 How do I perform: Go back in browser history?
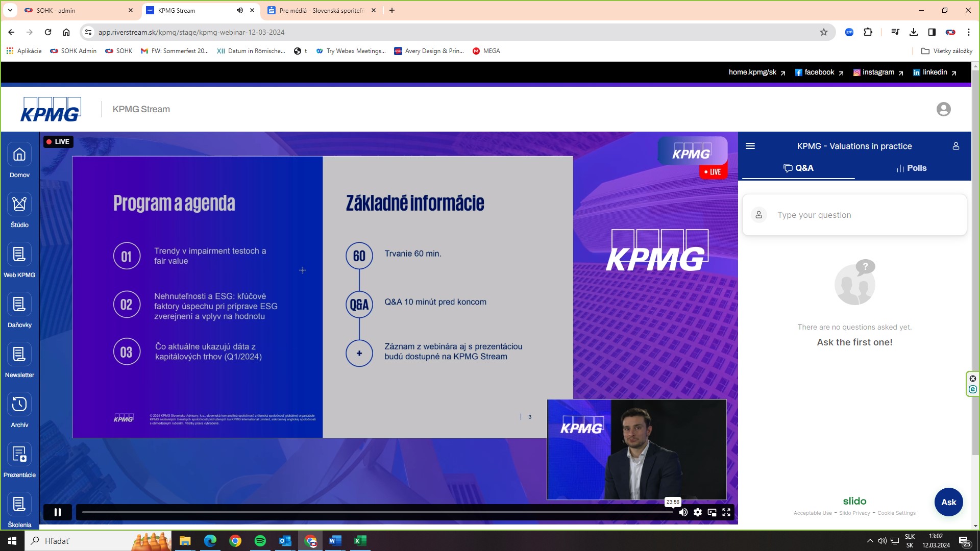[x=11, y=32]
